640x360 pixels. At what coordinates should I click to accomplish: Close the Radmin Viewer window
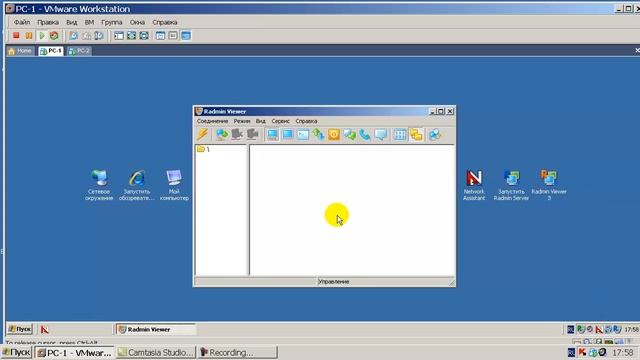point(450,111)
